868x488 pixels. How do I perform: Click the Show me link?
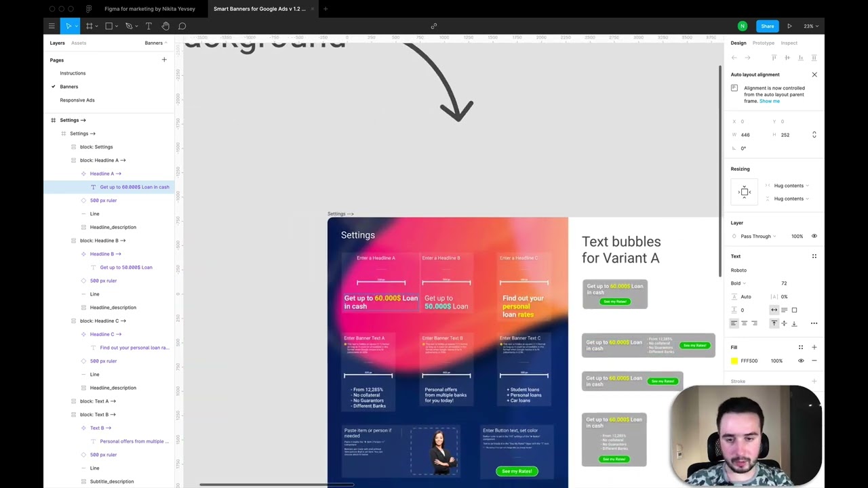point(770,101)
